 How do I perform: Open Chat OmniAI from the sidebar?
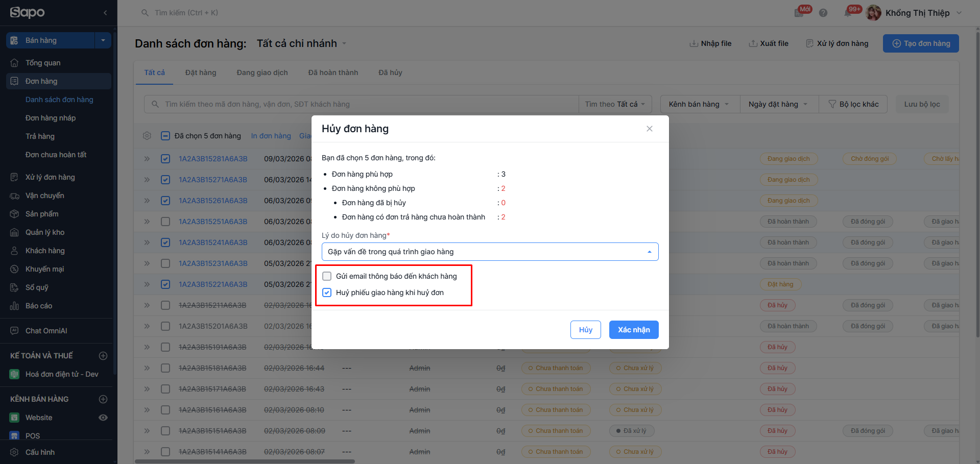pyautogui.click(x=46, y=331)
